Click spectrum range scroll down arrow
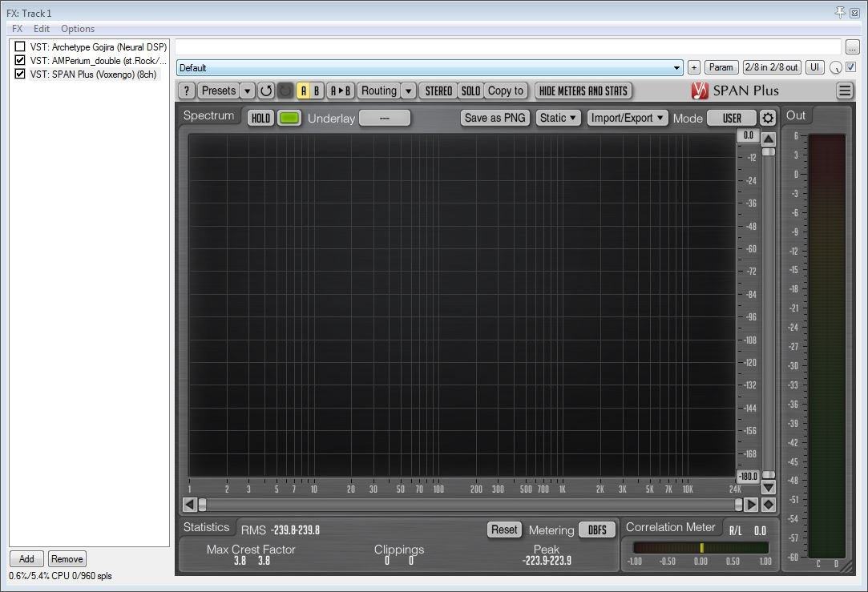This screenshot has height=592, width=868. pyautogui.click(x=769, y=487)
